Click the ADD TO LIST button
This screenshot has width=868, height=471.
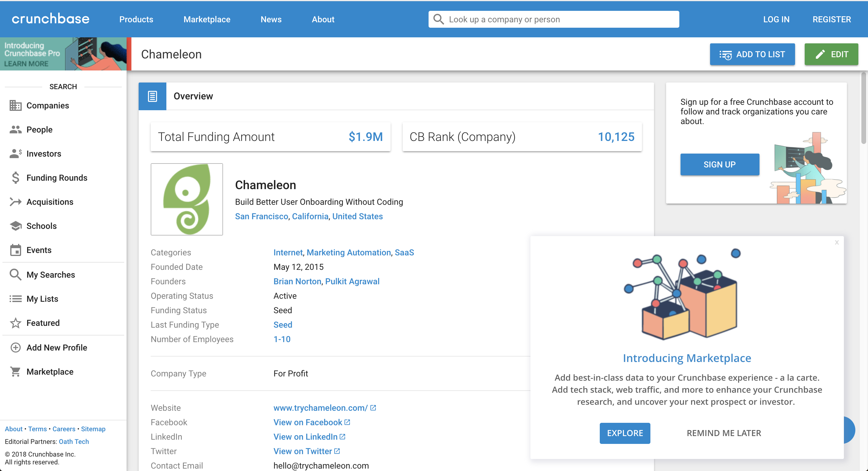pos(752,54)
